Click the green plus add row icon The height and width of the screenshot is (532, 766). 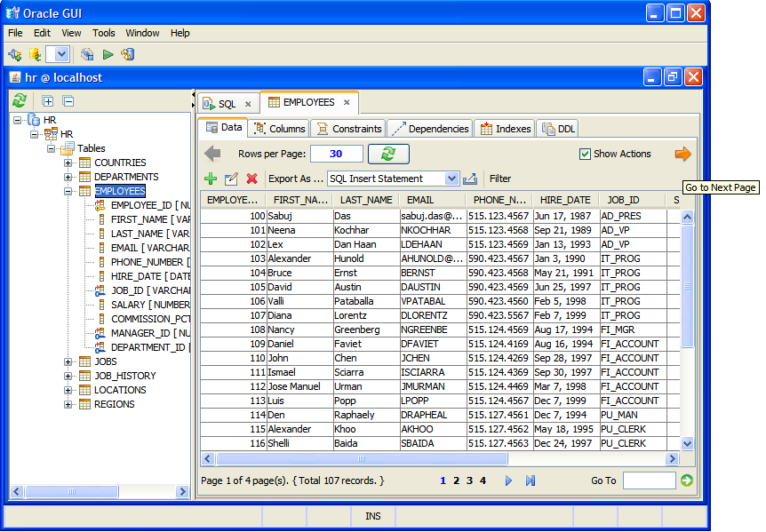[x=211, y=179]
